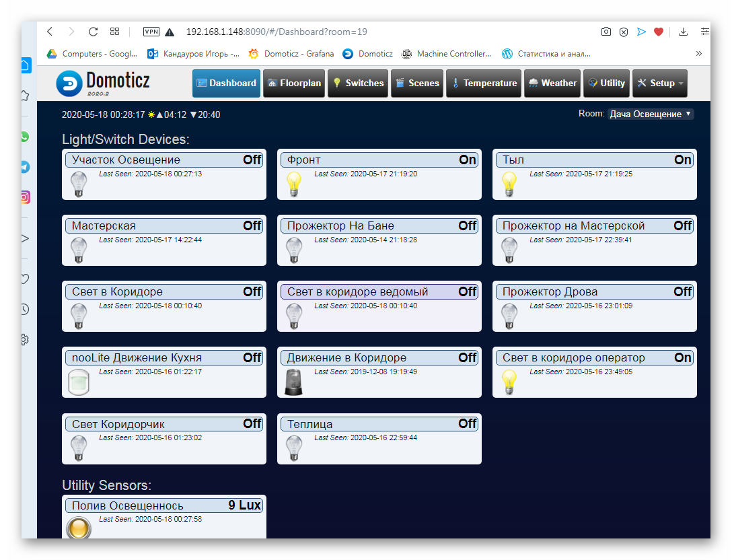732x560 pixels.
Task: Click the Domoticz logo icon
Action: click(x=69, y=83)
